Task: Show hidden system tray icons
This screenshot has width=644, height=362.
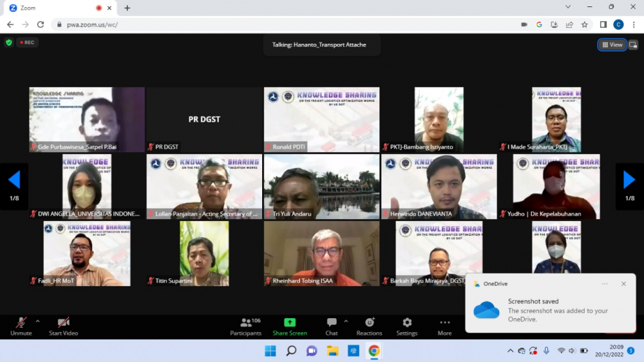Action: [x=510, y=351]
